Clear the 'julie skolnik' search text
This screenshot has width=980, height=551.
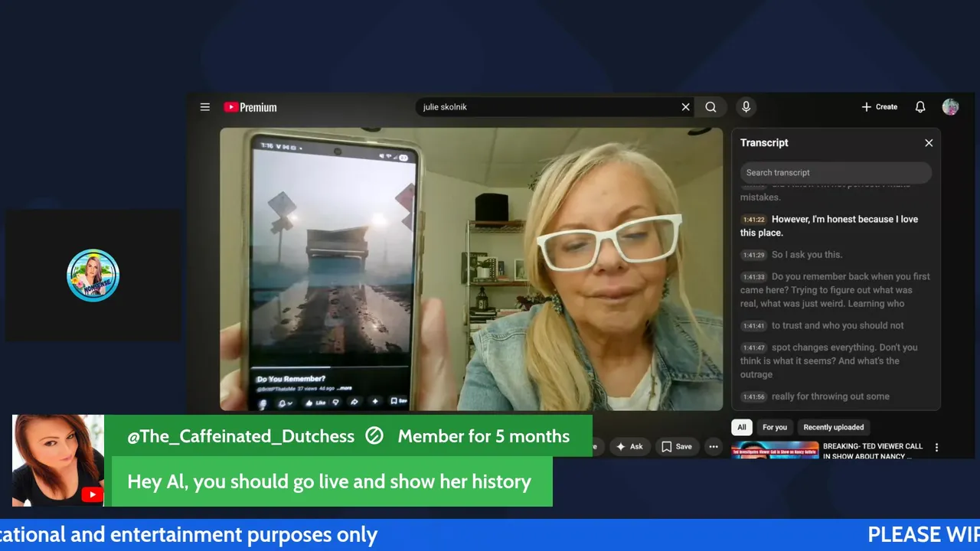tap(685, 107)
